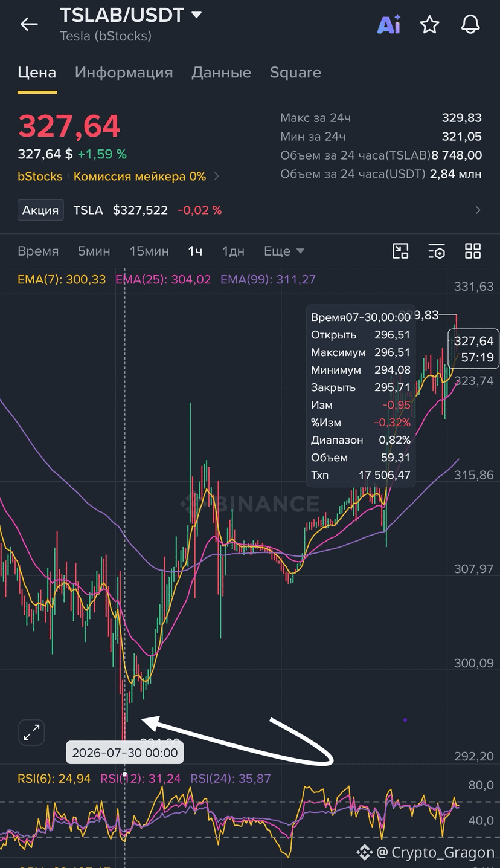Select the 1ч timeframe

coord(195,251)
